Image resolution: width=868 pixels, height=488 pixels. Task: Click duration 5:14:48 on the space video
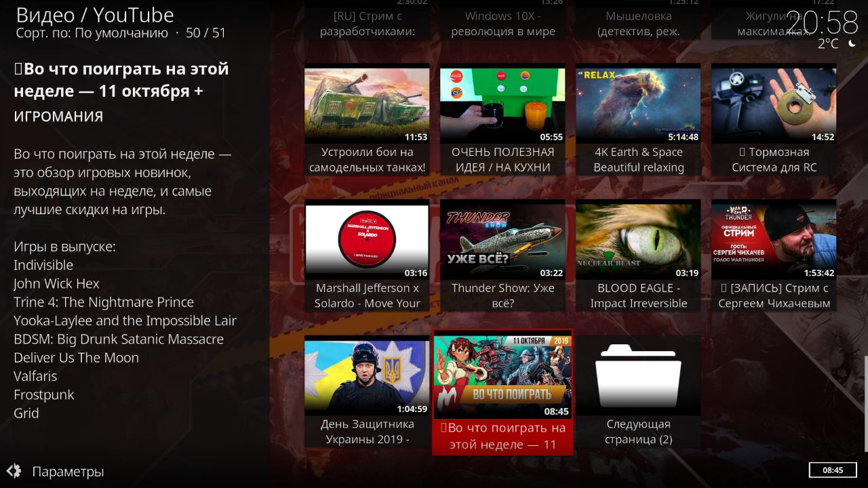pos(683,137)
